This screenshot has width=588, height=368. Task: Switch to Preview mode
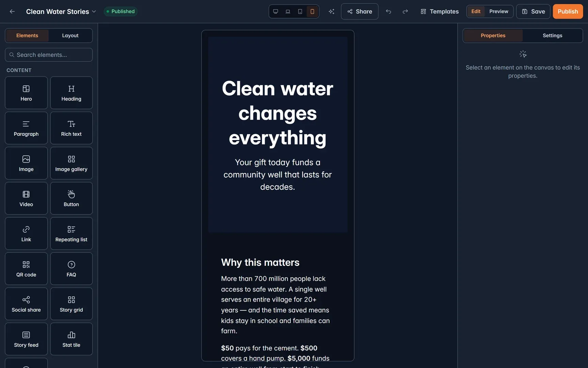pyautogui.click(x=499, y=12)
